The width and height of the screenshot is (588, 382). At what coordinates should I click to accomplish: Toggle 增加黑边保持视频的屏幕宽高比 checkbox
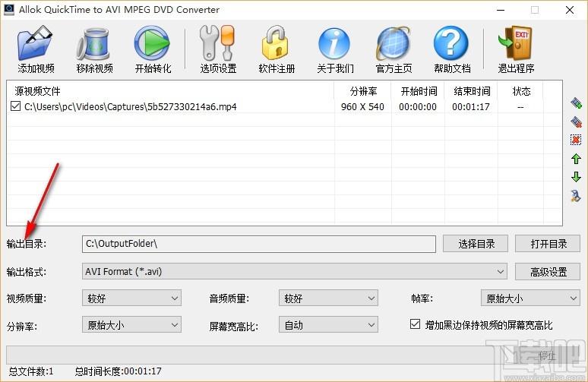tap(415, 324)
